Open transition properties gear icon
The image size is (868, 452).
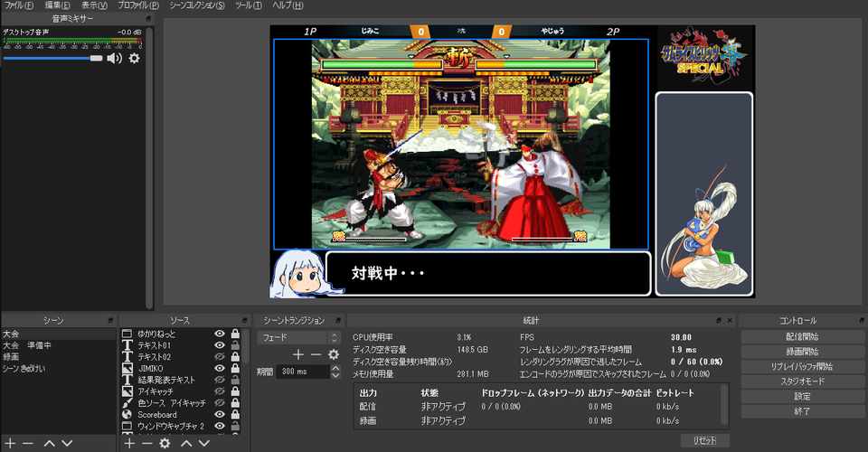click(334, 354)
